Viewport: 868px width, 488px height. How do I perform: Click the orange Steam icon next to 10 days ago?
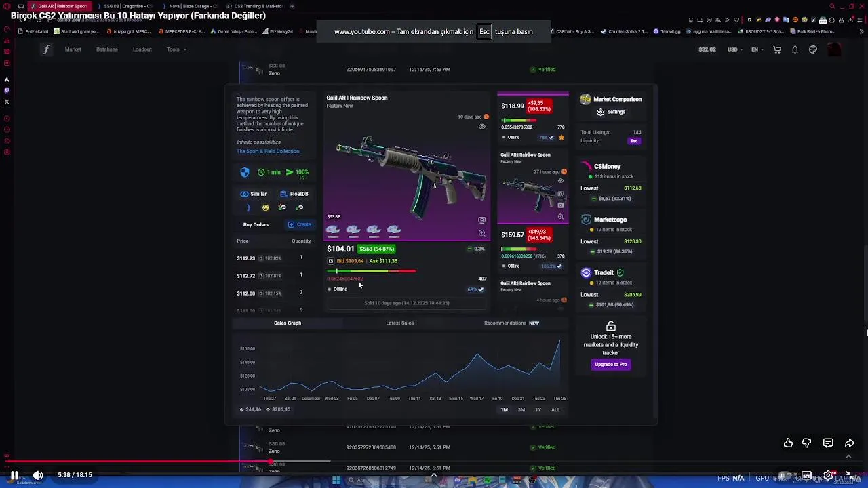(x=486, y=117)
